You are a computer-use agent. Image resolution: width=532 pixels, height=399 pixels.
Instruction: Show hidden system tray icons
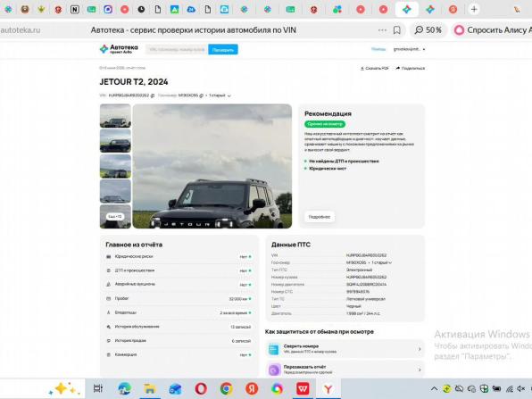click(434, 389)
